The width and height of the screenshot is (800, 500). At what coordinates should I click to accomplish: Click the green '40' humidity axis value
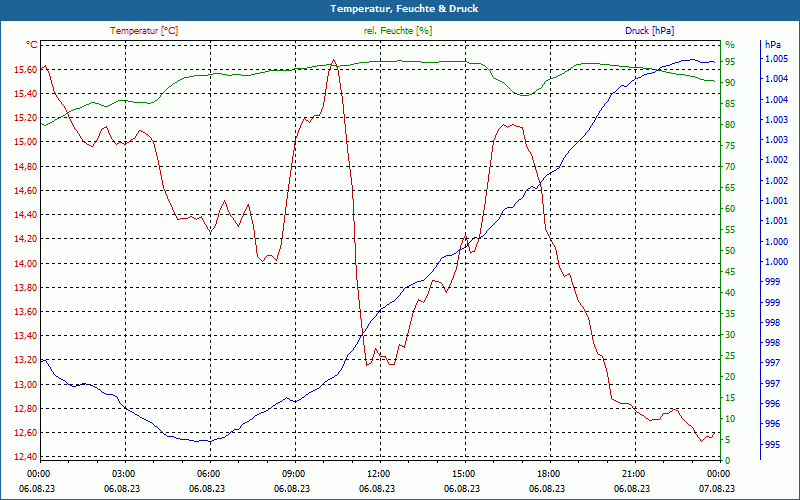coord(730,293)
